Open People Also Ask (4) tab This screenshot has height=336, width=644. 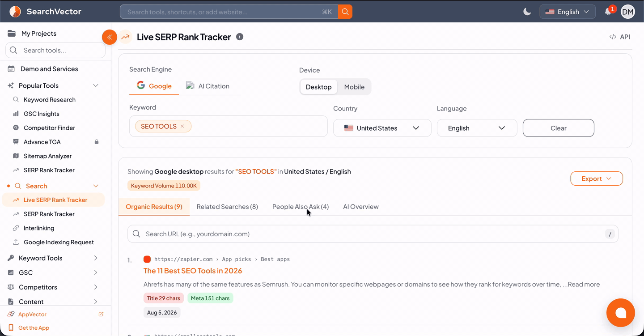coord(301,207)
